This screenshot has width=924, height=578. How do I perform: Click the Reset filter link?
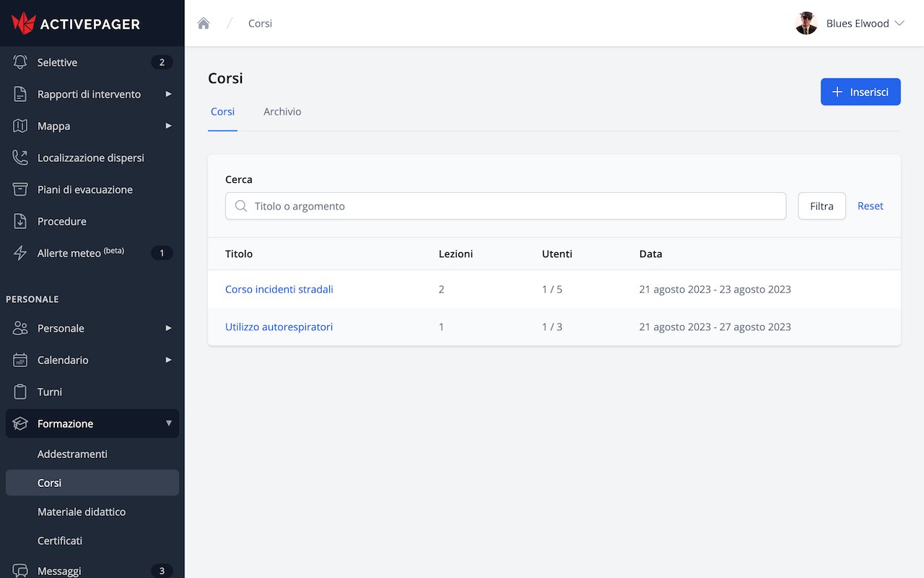[870, 206]
